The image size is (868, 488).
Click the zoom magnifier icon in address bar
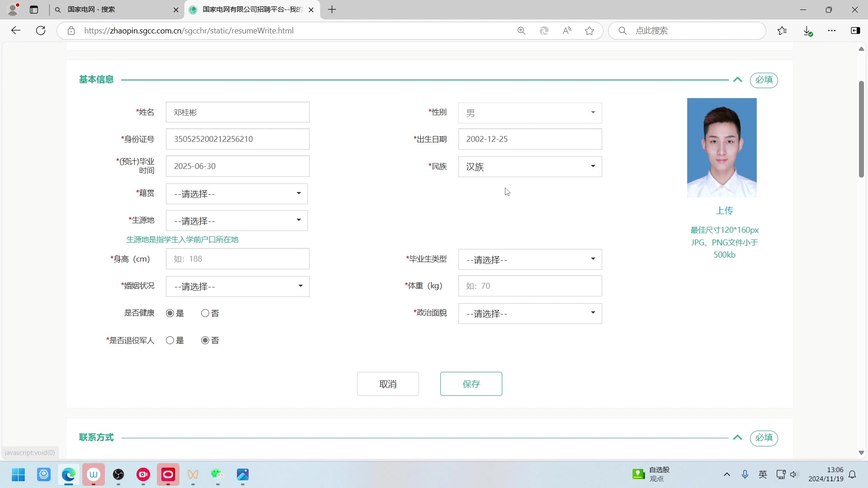point(521,31)
